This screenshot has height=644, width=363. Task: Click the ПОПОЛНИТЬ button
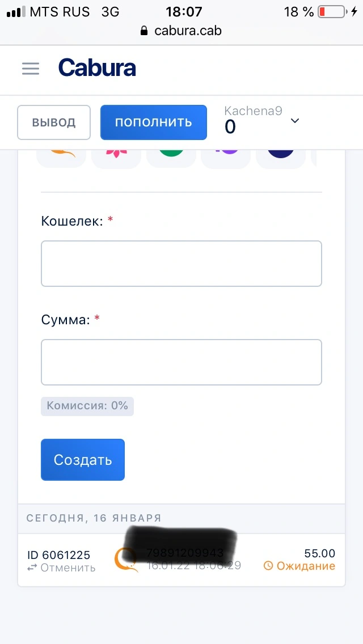[153, 122]
